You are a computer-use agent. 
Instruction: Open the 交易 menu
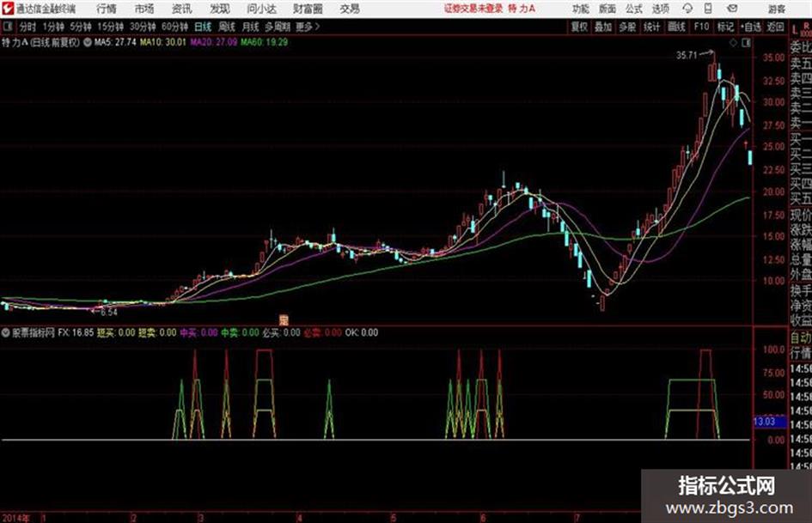click(350, 9)
